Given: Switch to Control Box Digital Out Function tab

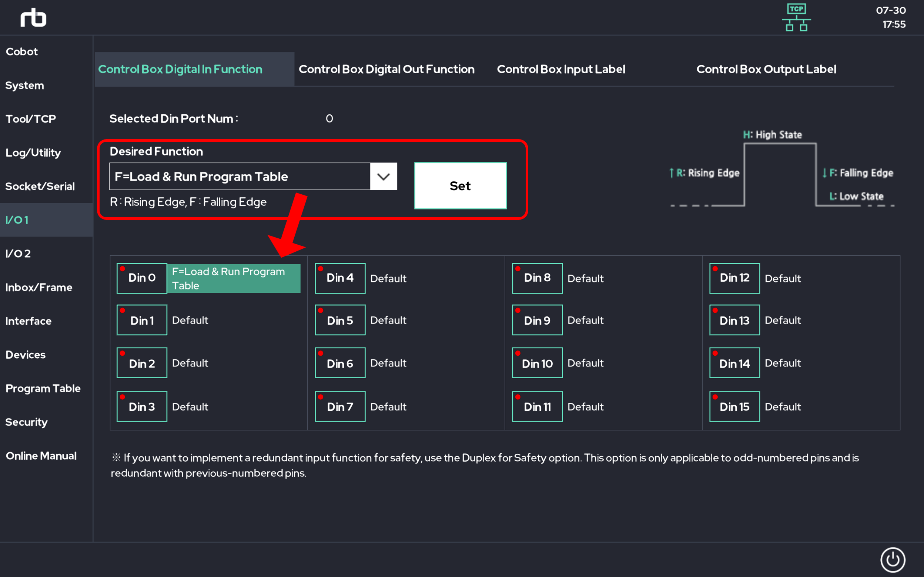Looking at the screenshot, I should click(x=386, y=69).
